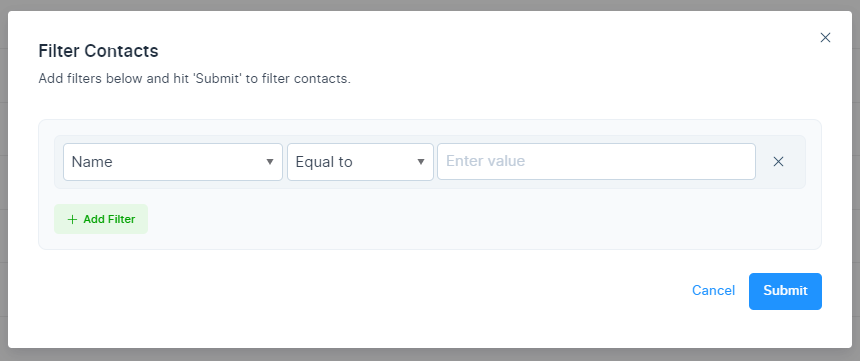Close the Filter Contacts dialog with the X
This screenshot has width=860, height=361.
(825, 37)
